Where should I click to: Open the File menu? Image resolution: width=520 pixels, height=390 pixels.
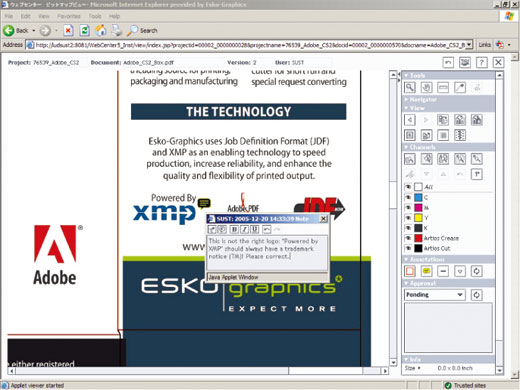point(9,16)
